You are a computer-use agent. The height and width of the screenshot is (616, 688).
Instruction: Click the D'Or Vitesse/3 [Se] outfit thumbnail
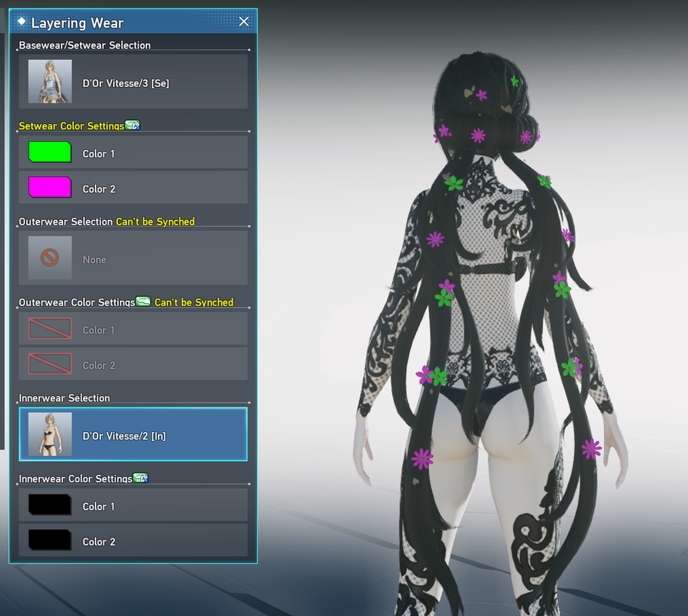(50, 82)
